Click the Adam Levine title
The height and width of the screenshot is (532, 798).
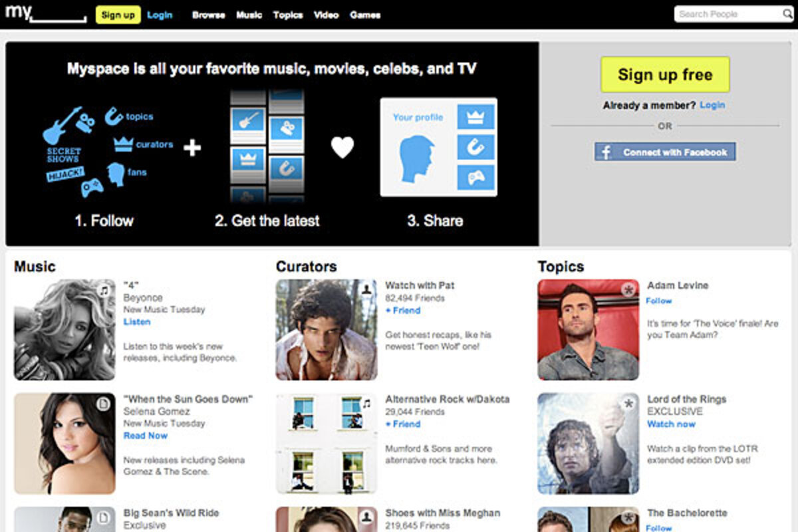(x=678, y=285)
